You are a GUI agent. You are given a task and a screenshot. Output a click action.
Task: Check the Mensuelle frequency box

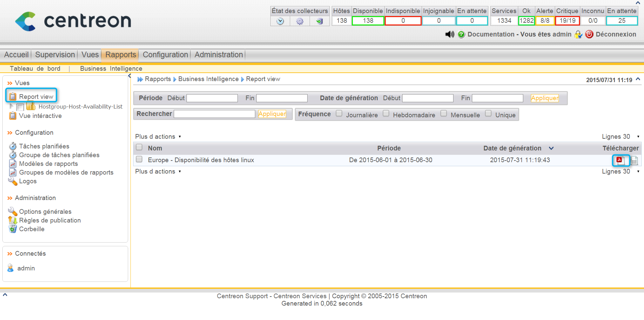444,113
